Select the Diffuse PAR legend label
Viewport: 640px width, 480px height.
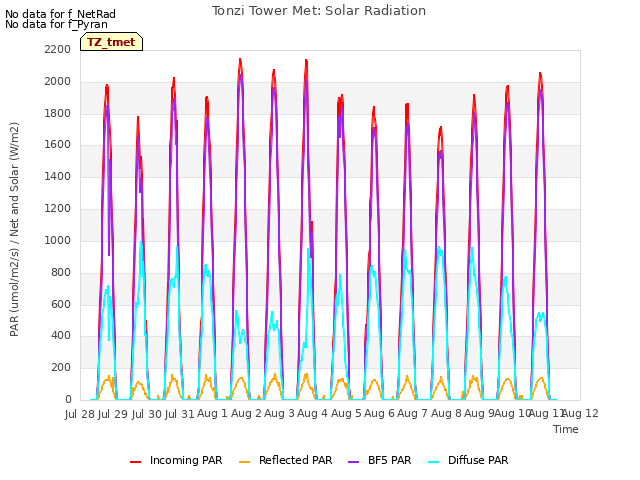(478, 460)
